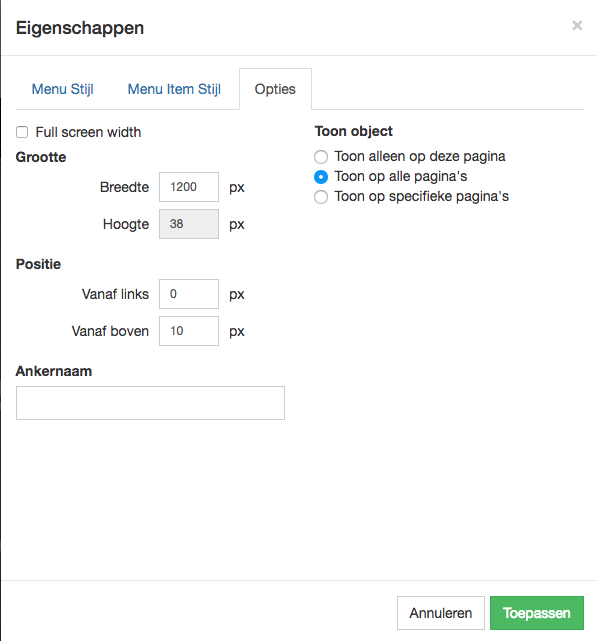Viewport: 597px width, 641px height.
Task: Close the Eigenschappen dialog with the X
Action: (x=577, y=26)
